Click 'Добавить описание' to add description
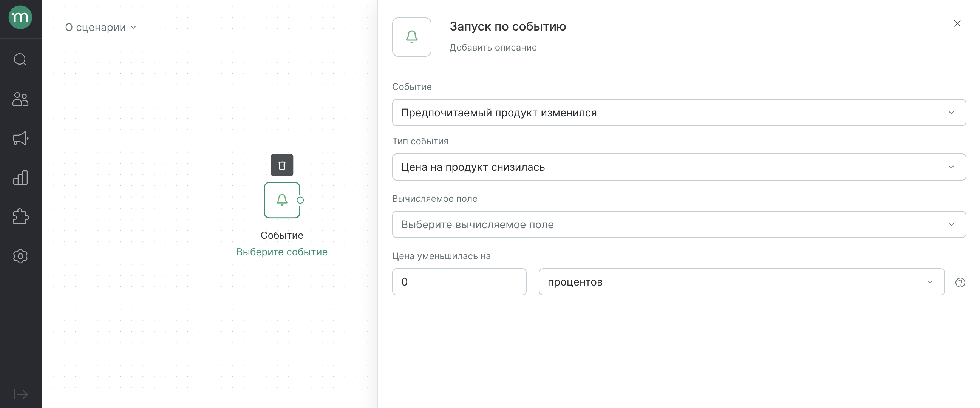Image resolution: width=980 pixels, height=408 pixels. tap(493, 48)
